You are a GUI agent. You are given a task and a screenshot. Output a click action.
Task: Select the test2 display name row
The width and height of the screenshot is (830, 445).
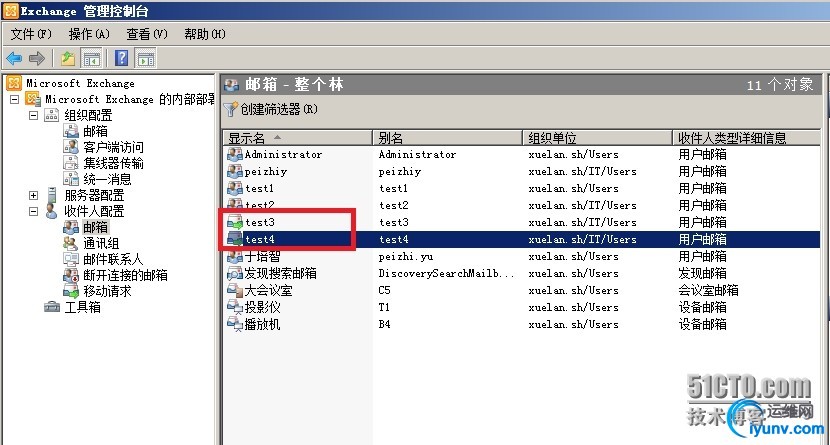click(x=260, y=205)
